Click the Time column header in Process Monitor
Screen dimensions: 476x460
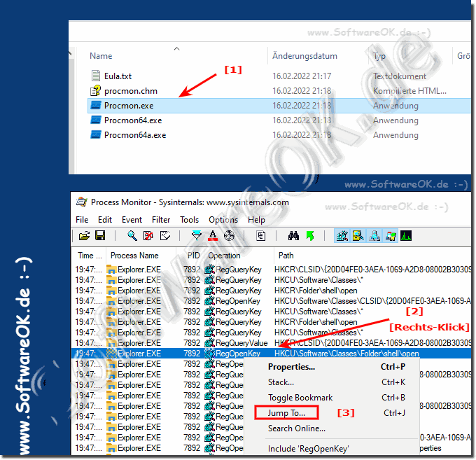pos(89,256)
